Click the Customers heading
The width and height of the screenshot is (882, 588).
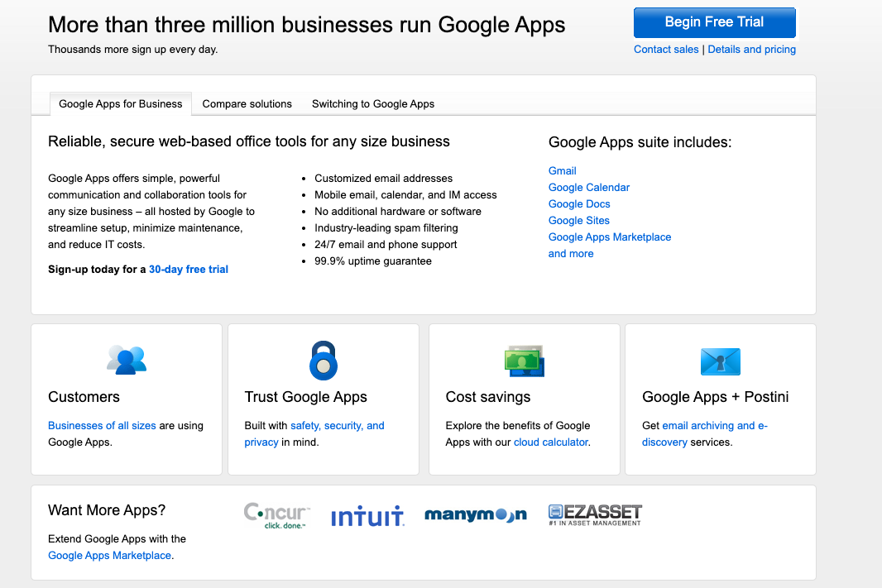point(84,397)
